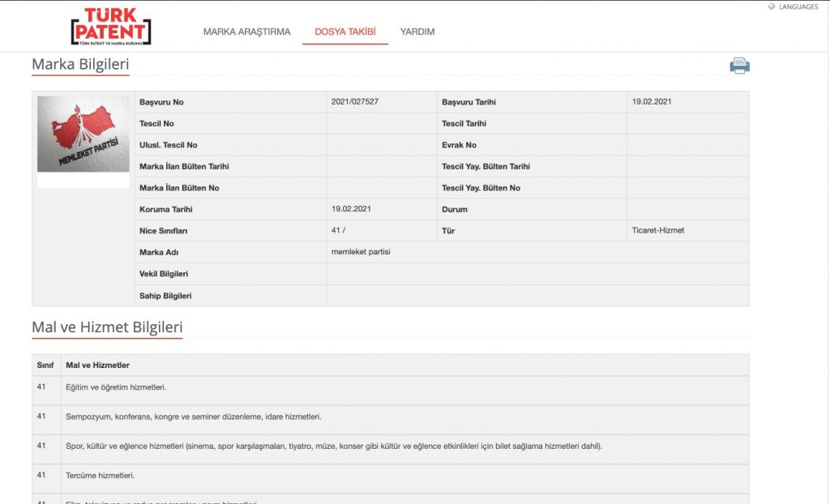
Task: Select Başvuru Tarihi value 19.02.2021
Action: click(x=652, y=101)
